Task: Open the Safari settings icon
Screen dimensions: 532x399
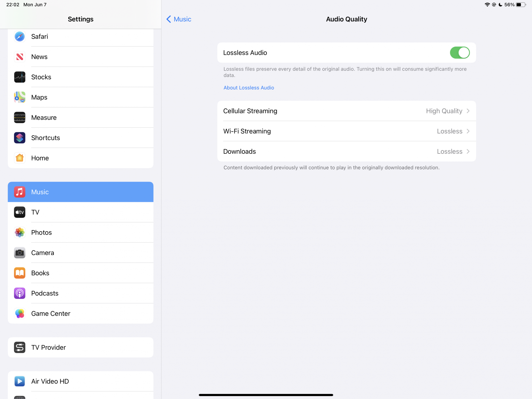Action: pyautogui.click(x=20, y=36)
